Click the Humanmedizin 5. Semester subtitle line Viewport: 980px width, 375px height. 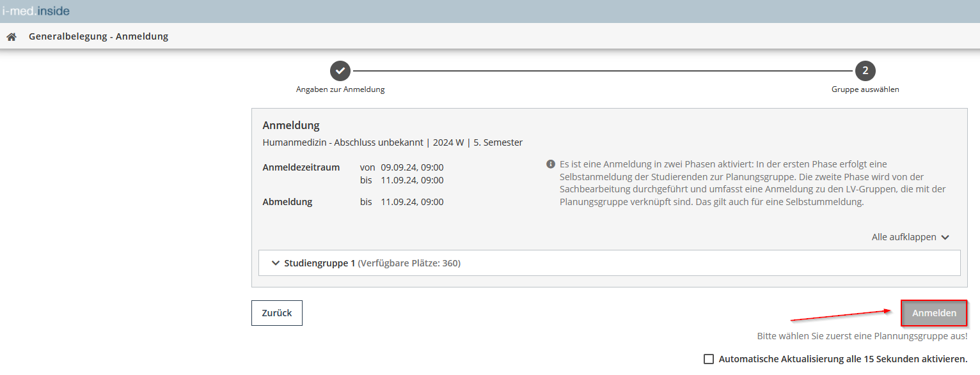393,142
